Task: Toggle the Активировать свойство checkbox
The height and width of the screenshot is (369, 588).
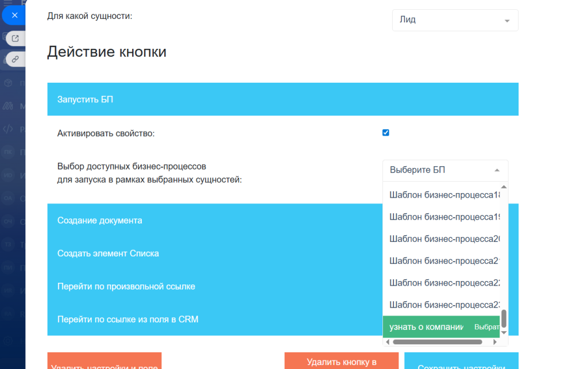Action: (386, 133)
